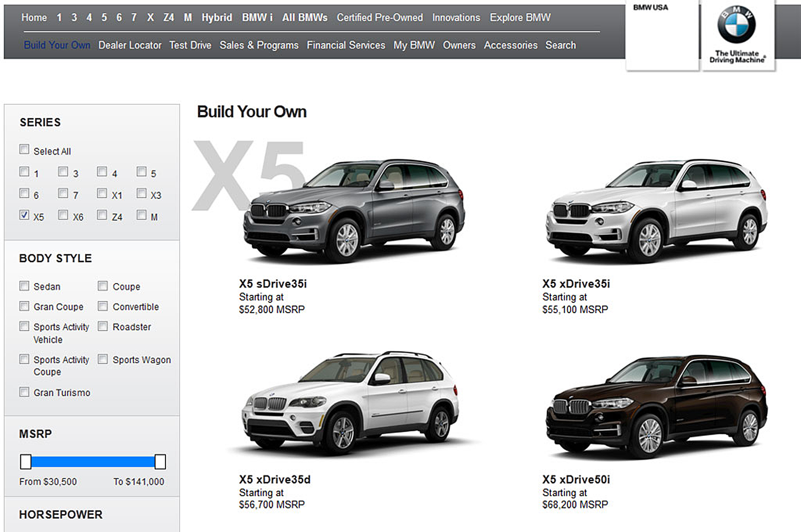Check the 3 Series checkbox
This screenshot has height=532, width=801.
tap(63, 171)
